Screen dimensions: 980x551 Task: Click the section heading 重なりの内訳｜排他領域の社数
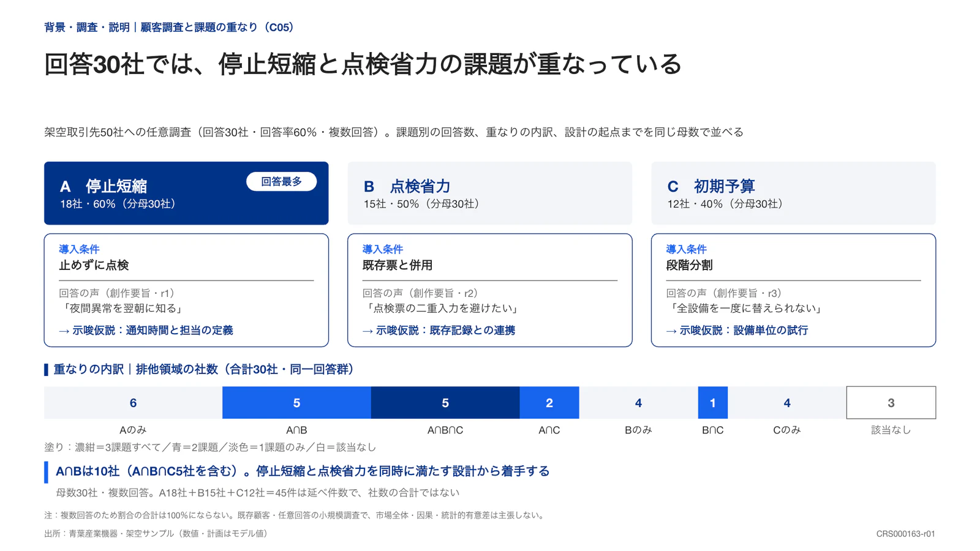[203, 369]
